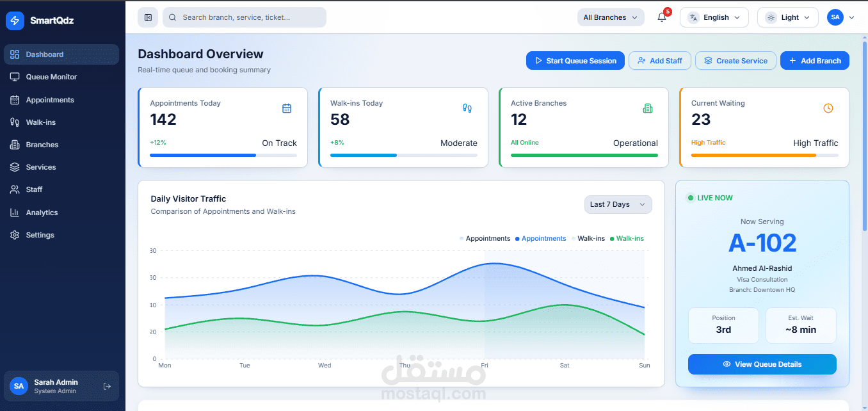Click the Active Branches green progress bar
Image resolution: width=868 pixels, height=411 pixels.
tap(584, 155)
